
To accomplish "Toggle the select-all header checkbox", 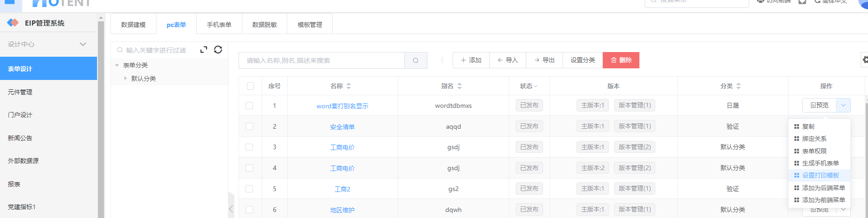I will (250, 86).
